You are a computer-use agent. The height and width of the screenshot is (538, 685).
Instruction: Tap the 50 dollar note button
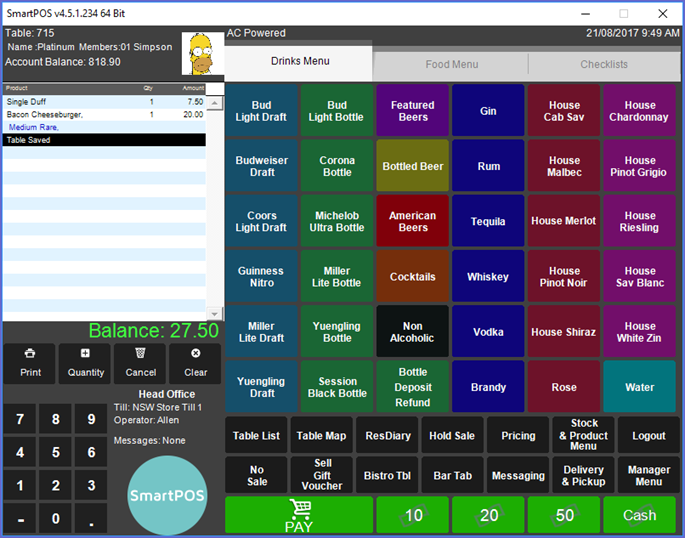pyautogui.click(x=564, y=515)
